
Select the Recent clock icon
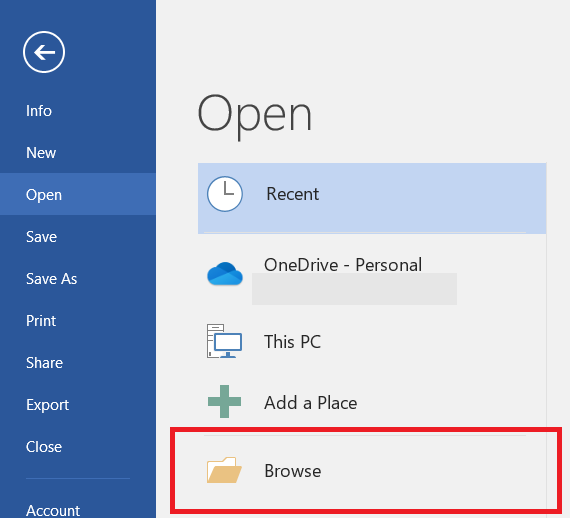click(x=225, y=194)
